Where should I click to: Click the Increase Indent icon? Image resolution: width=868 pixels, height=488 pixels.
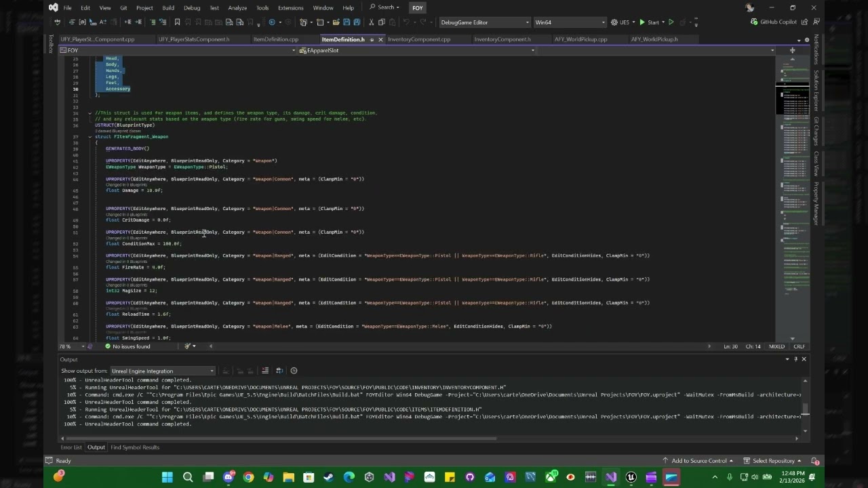coord(138,22)
